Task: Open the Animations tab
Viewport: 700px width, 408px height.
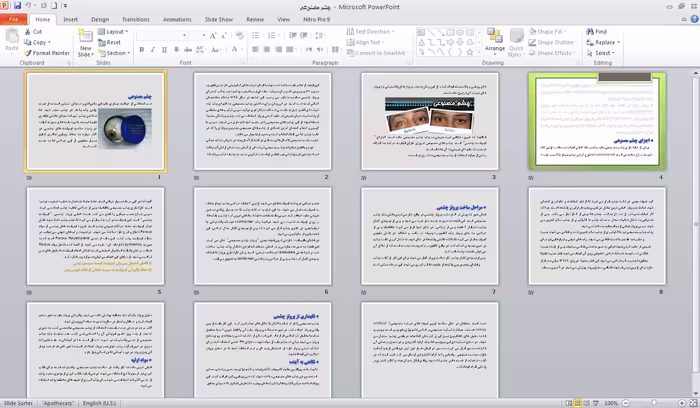Action: coord(177,19)
